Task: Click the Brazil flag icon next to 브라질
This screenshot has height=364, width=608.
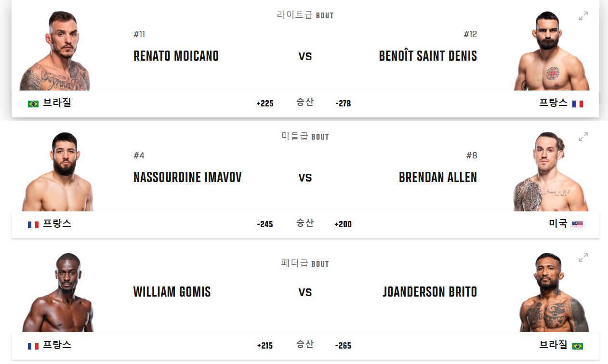Action: [32, 103]
